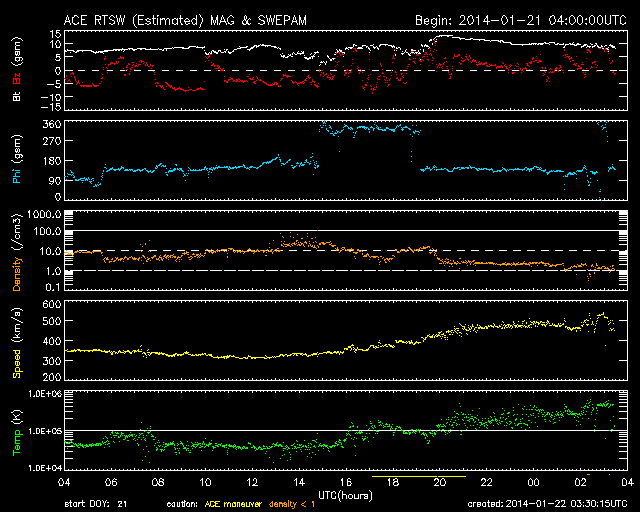Image resolution: width=640 pixels, height=512 pixels.
Task: Click the 'Speed (km/s)' axis label
Action: [17, 343]
